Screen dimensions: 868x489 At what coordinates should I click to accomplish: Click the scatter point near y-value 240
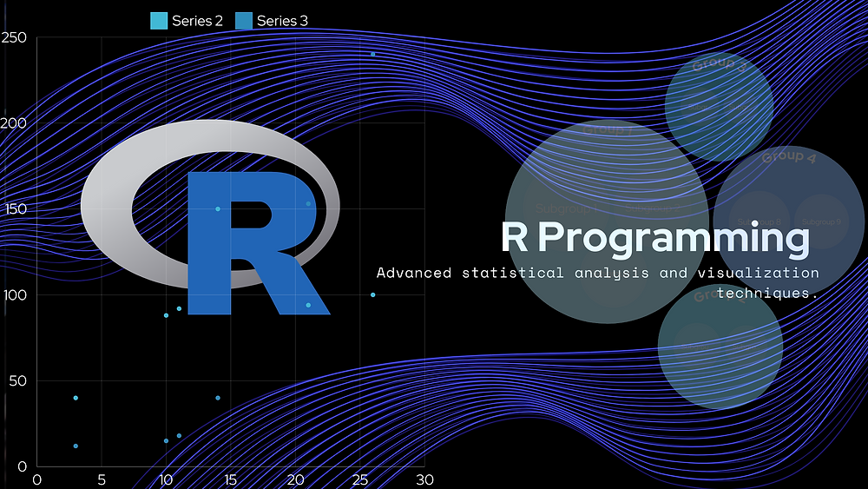click(373, 54)
